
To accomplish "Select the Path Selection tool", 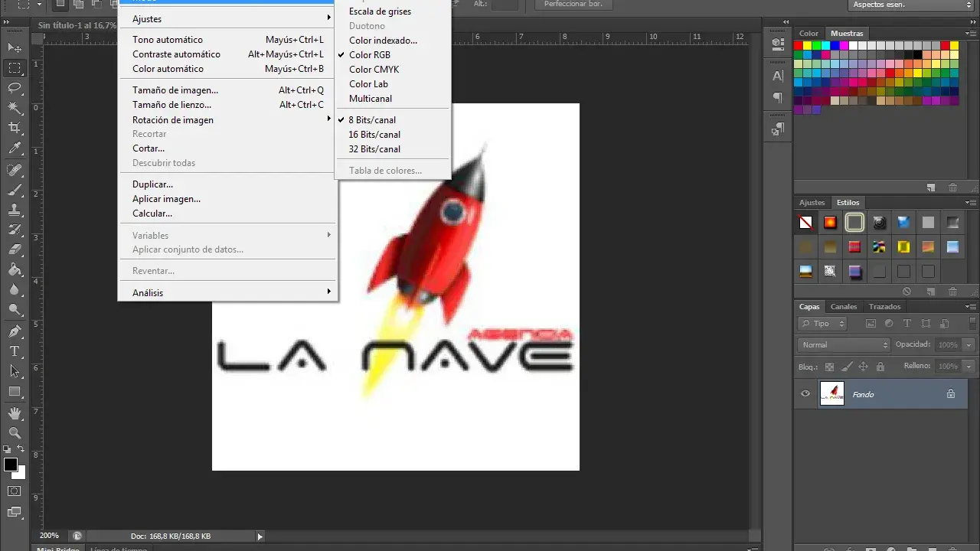I will click(x=15, y=371).
